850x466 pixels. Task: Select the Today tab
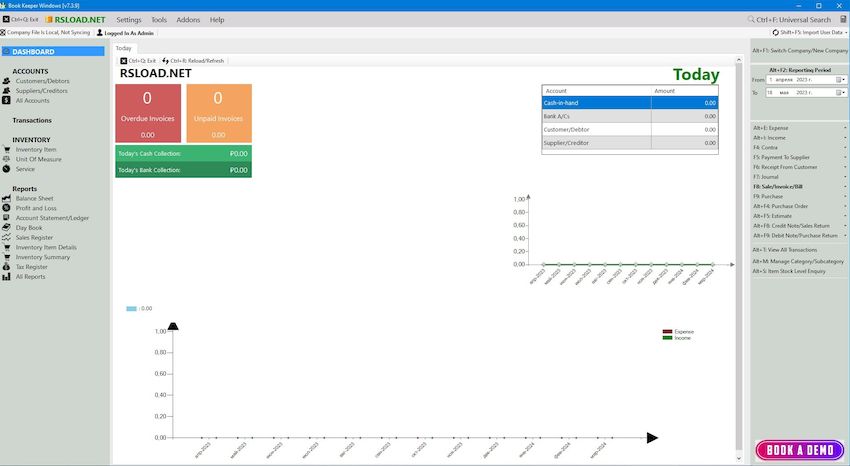[x=123, y=48]
